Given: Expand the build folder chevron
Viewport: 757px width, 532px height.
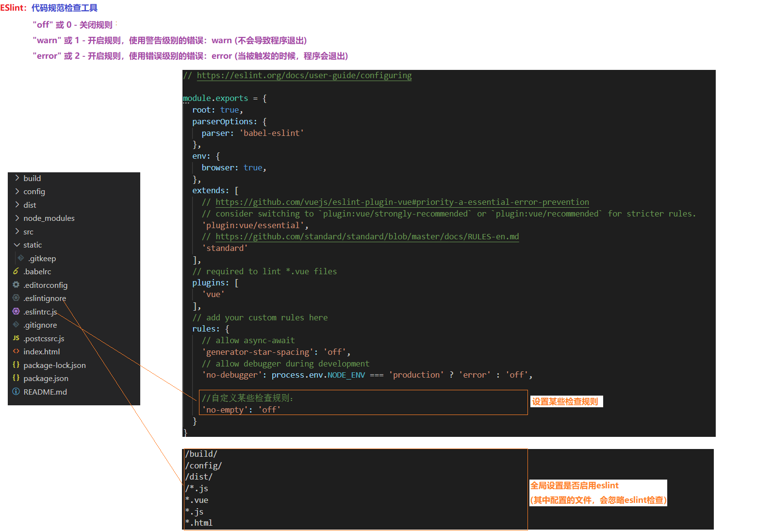Looking at the screenshot, I should (17, 178).
